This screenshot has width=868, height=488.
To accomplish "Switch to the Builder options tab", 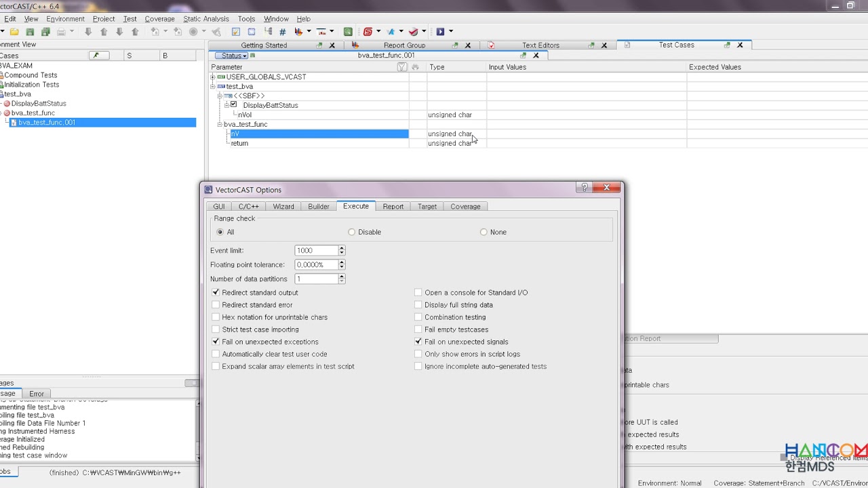I will point(319,207).
